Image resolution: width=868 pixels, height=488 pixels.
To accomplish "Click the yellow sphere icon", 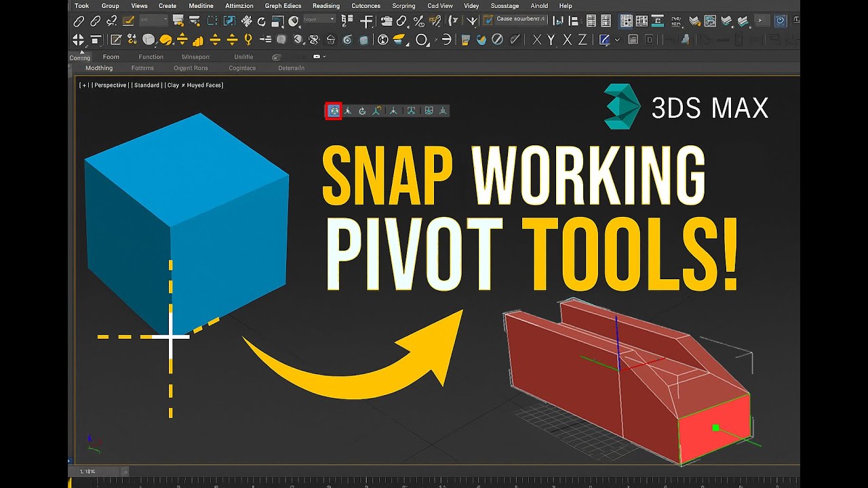I will (166, 39).
